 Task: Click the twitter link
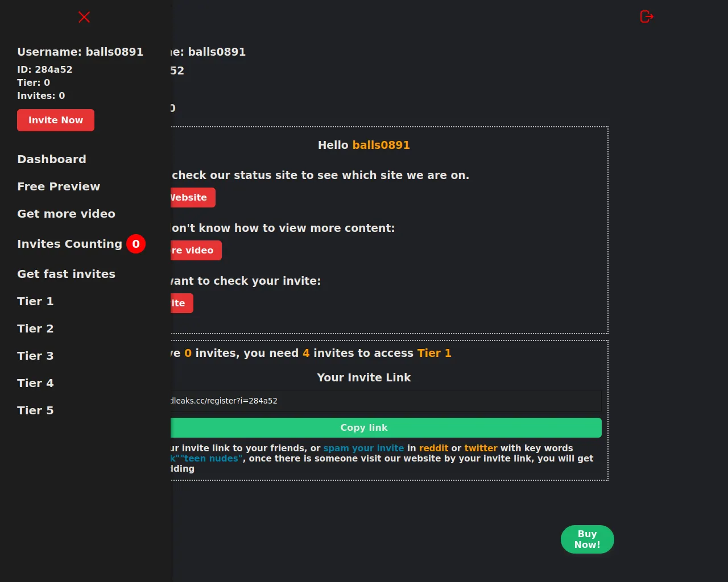click(x=481, y=448)
